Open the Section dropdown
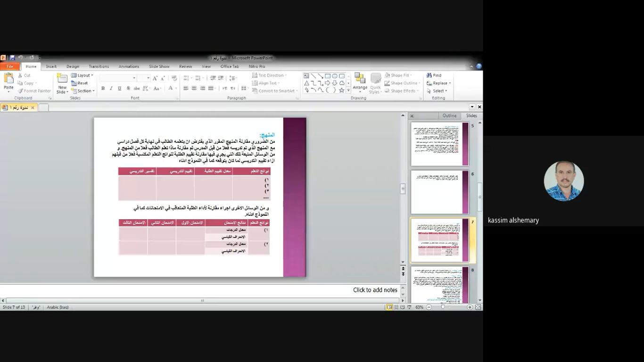 (x=83, y=91)
